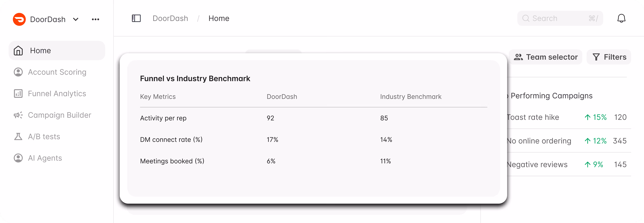The height and width of the screenshot is (223, 644).
Task: Go to Home in sidebar
Action: [57, 51]
